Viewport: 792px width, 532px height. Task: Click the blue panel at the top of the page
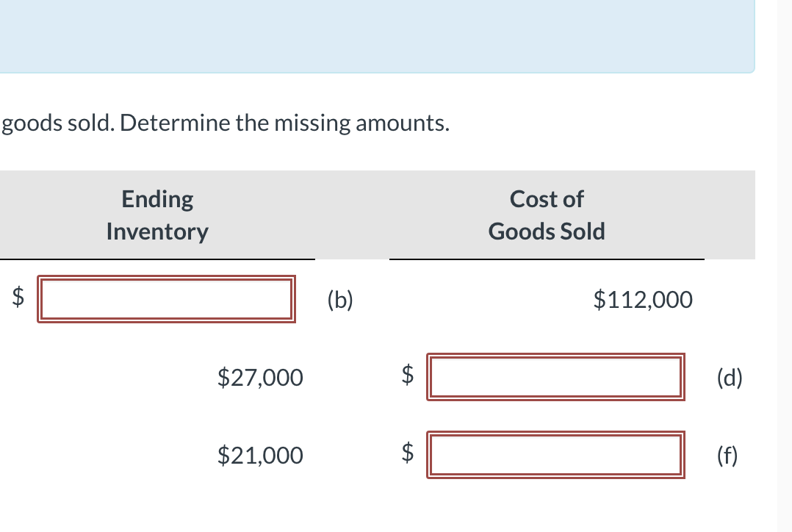click(x=377, y=35)
